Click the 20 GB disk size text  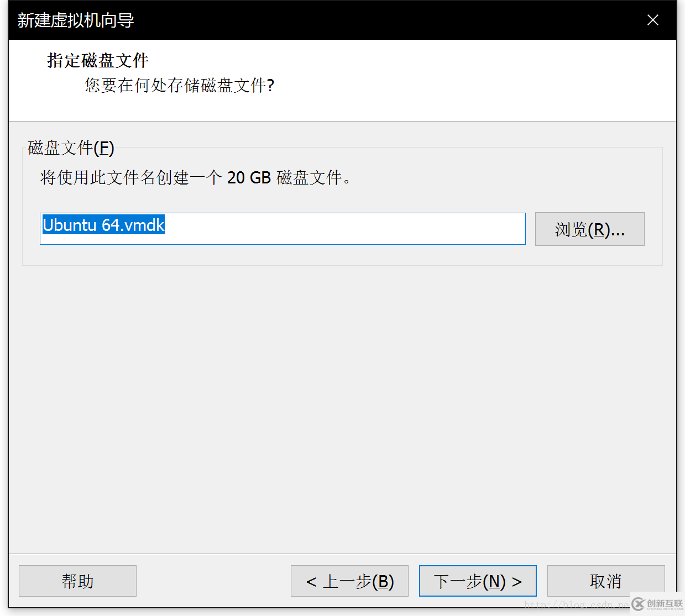249,177
